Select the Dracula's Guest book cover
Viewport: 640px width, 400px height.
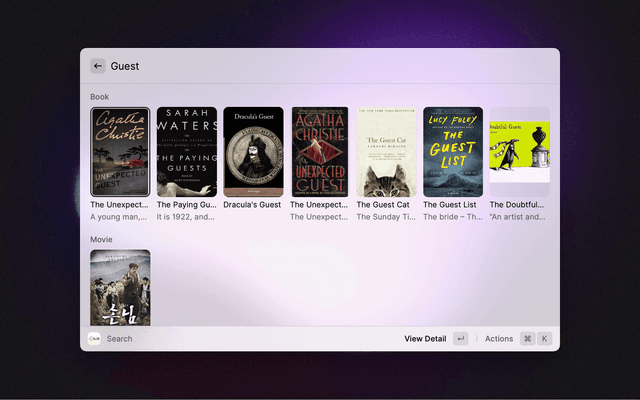pyautogui.click(x=253, y=152)
